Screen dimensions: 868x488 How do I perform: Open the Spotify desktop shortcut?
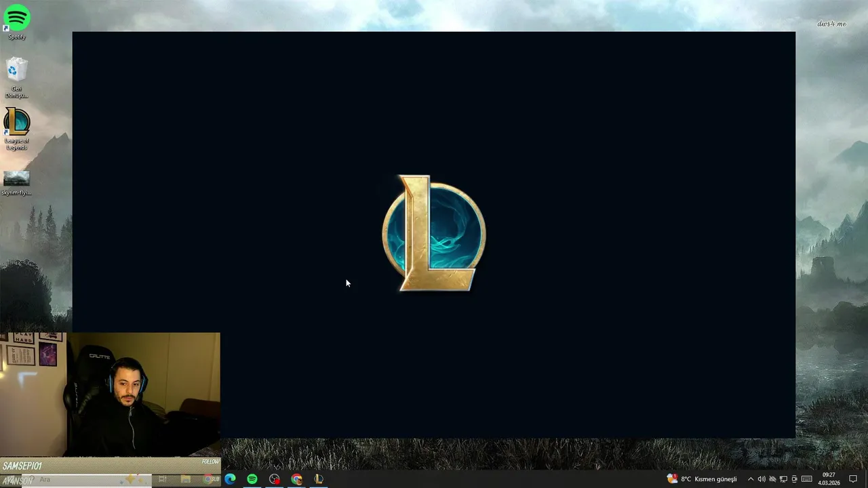pyautogui.click(x=17, y=22)
